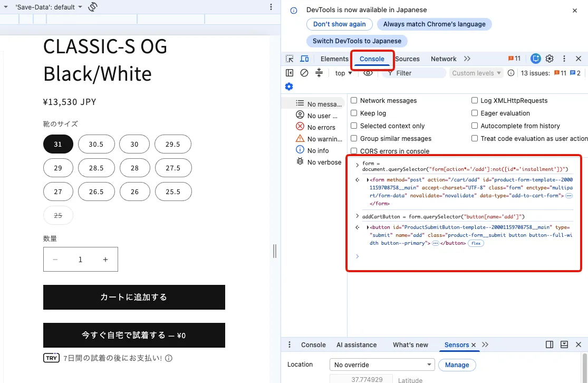The height and width of the screenshot is (383, 588).
Task: Click the blue console settings gear
Action: (x=289, y=87)
